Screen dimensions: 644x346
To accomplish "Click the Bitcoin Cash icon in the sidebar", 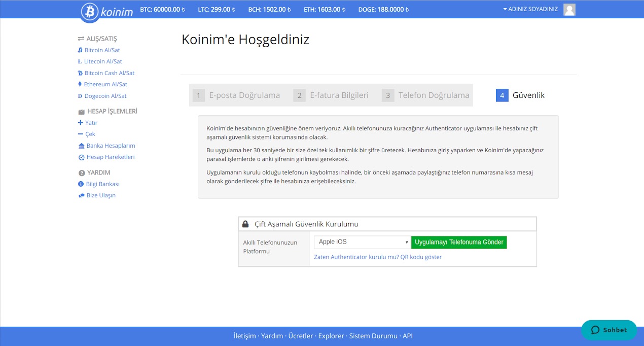I will click(80, 73).
